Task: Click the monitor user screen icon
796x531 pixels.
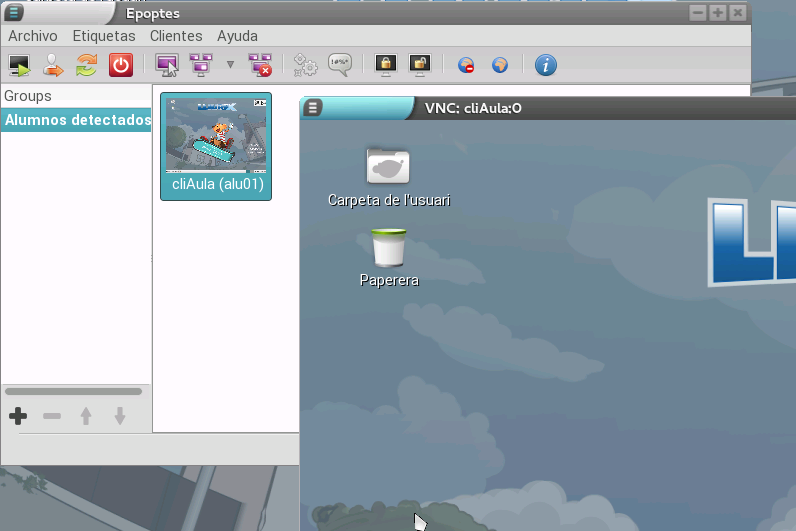Action: tap(167, 66)
